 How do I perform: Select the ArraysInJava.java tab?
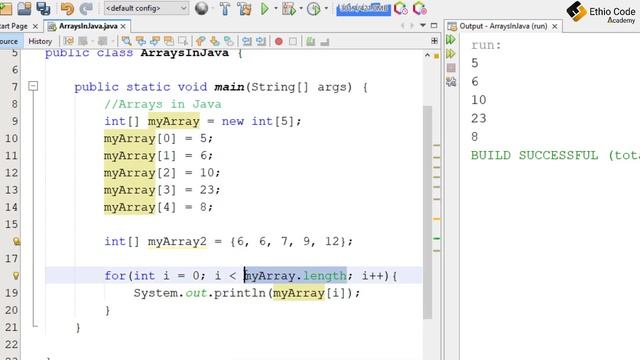(88, 26)
